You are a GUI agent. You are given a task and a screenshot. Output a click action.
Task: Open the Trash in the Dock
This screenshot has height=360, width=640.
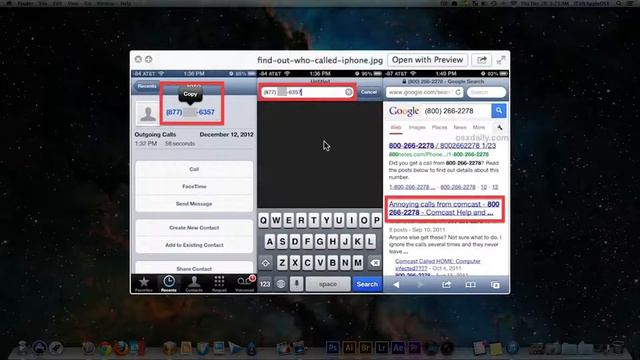coord(618,348)
